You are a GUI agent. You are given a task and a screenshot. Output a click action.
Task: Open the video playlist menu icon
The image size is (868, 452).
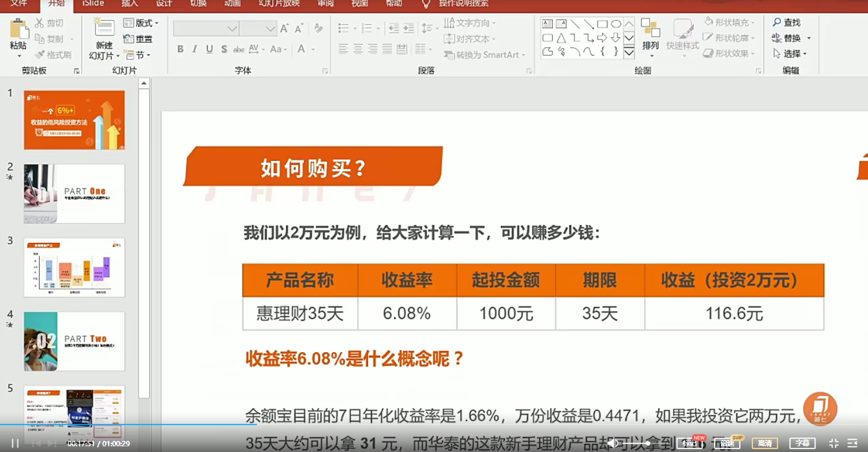(x=852, y=443)
